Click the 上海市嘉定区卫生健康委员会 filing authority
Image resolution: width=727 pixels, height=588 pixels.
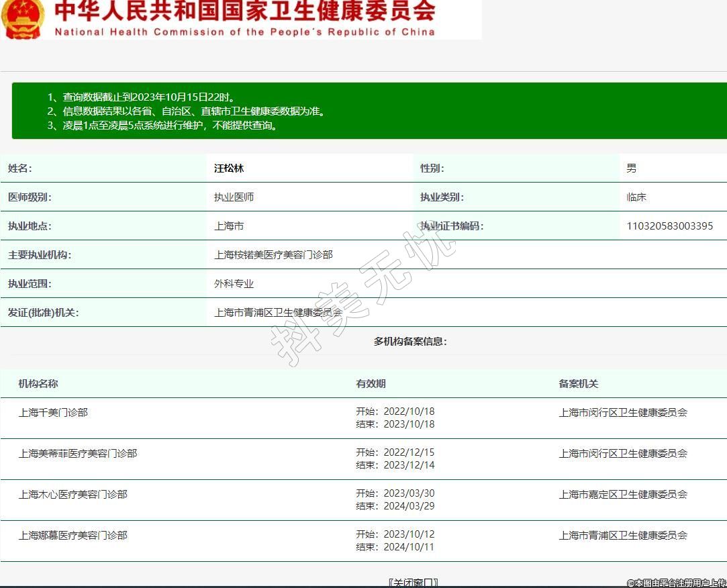[x=623, y=494]
